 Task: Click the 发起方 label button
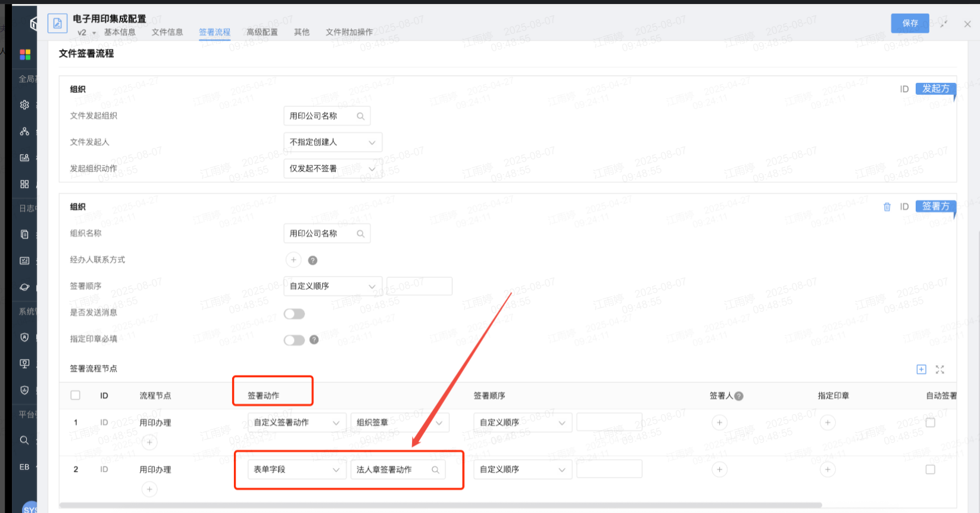(935, 89)
